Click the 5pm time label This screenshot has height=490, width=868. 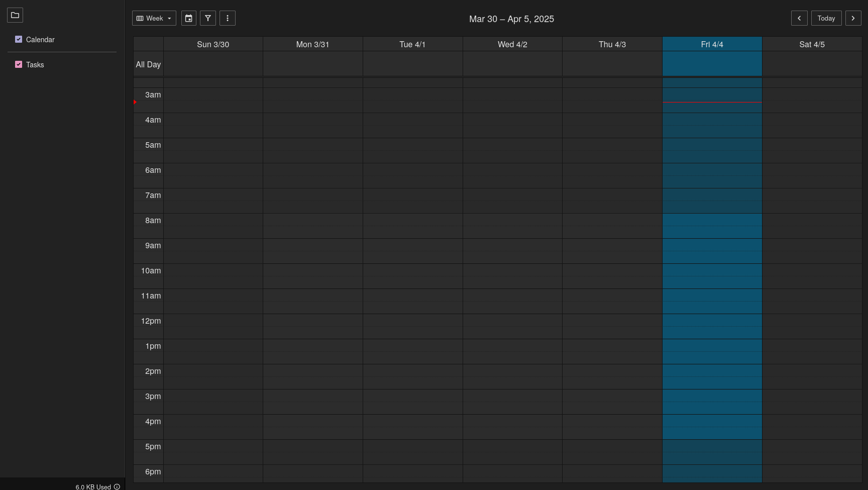point(153,447)
